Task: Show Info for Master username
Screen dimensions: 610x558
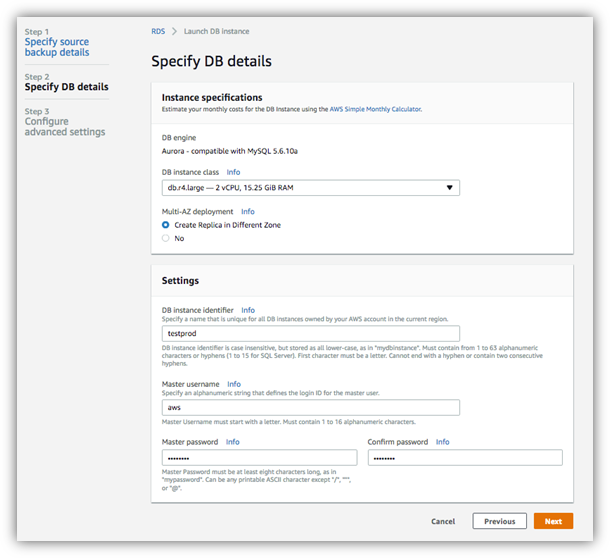Action: tap(234, 384)
